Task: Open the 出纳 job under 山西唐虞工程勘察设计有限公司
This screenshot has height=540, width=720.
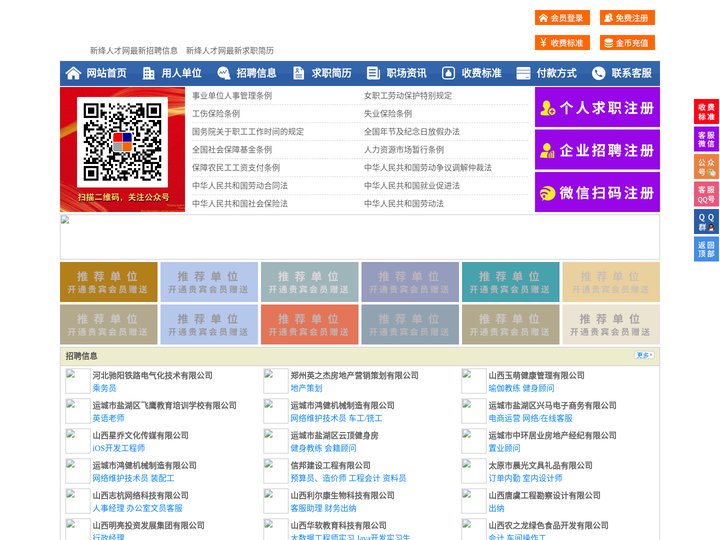Action: [x=496, y=508]
